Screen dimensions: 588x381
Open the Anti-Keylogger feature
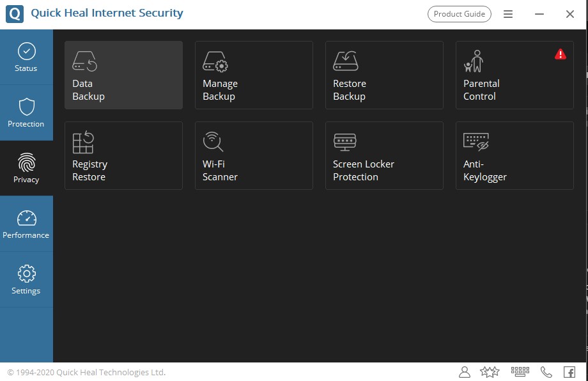[514, 156]
